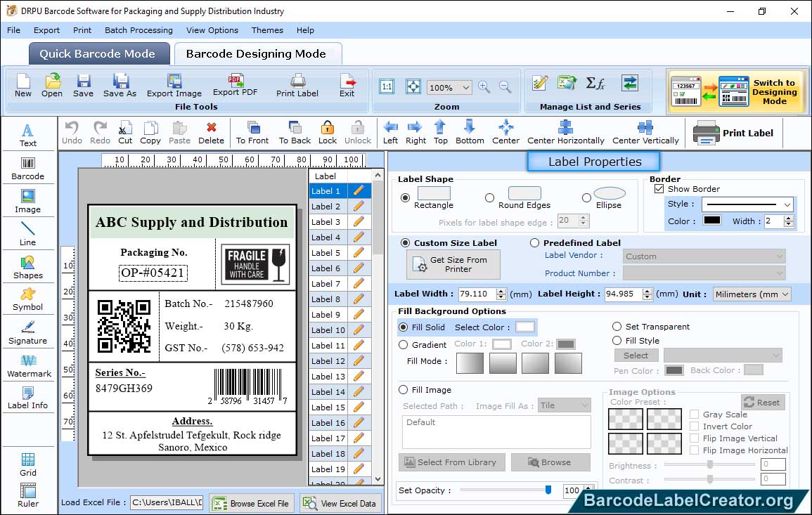The image size is (812, 515).
Task: Click the border Color black swatch
Action: [711, 221]
